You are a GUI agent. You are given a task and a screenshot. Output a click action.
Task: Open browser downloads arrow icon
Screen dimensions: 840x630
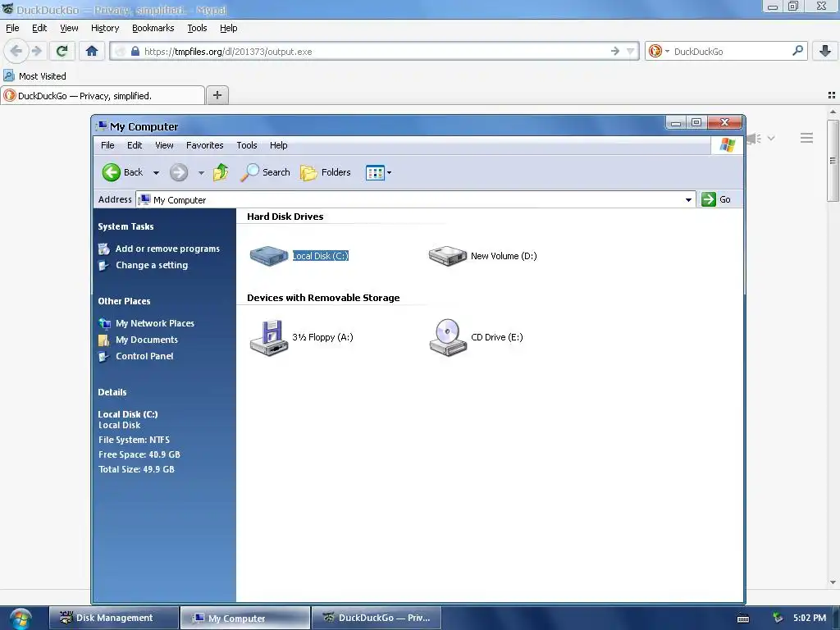[825, 52]
